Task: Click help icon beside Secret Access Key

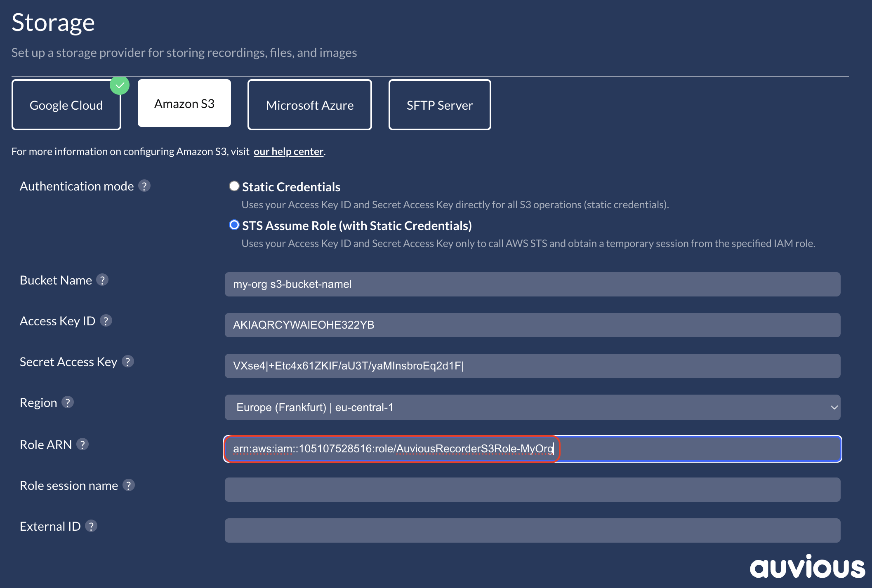Action: pyautogui.click(x=128, y=362)
